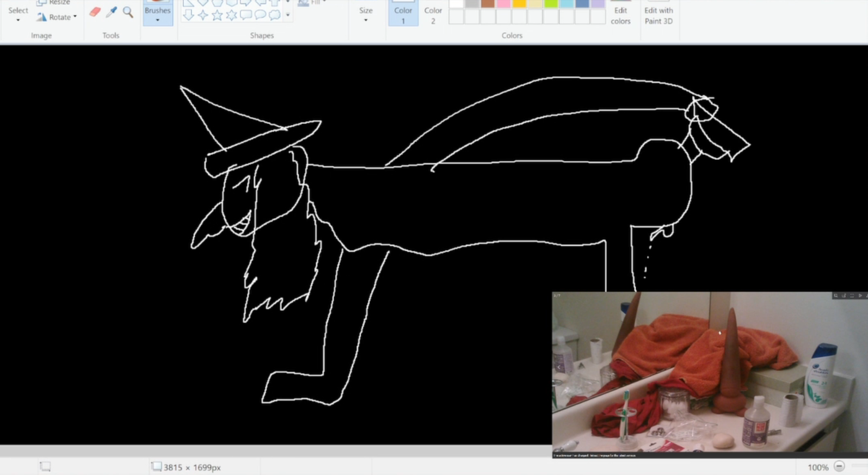This screenshot has height=475, width=868.
Task: Click the share icon in image viewer
Action: [x=844, y=295]
